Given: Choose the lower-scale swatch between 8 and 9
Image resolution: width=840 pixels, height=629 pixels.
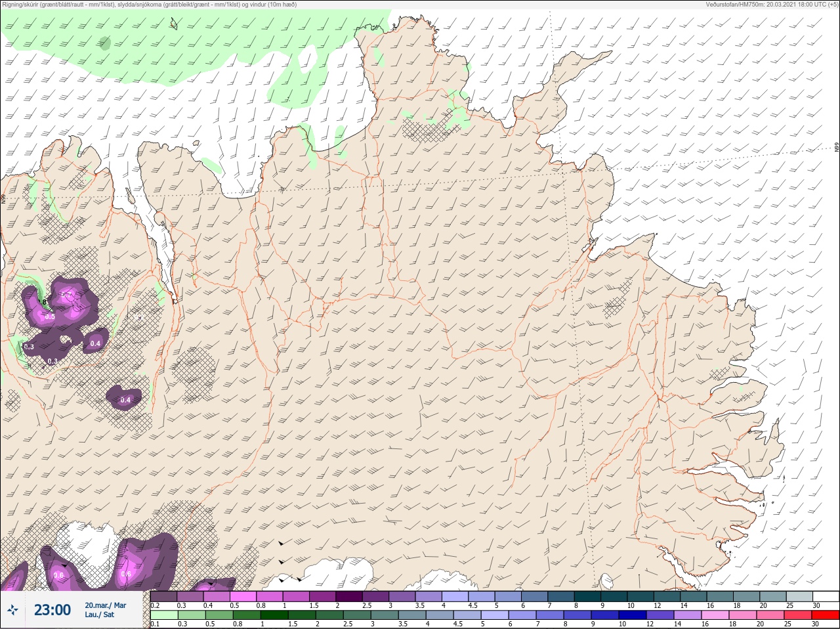Looking at the screenshot, I should pyautogui.click(x=577, y=615).
